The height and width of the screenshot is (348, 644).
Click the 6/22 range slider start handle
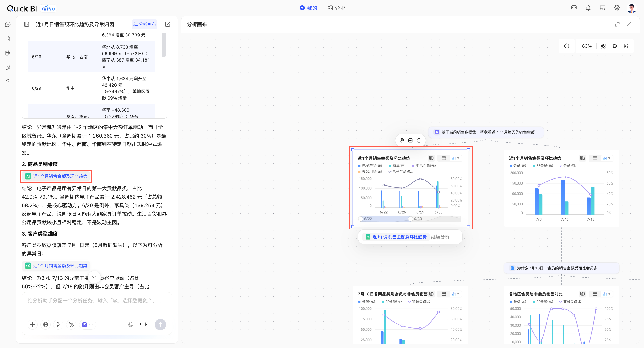point(360,219)
